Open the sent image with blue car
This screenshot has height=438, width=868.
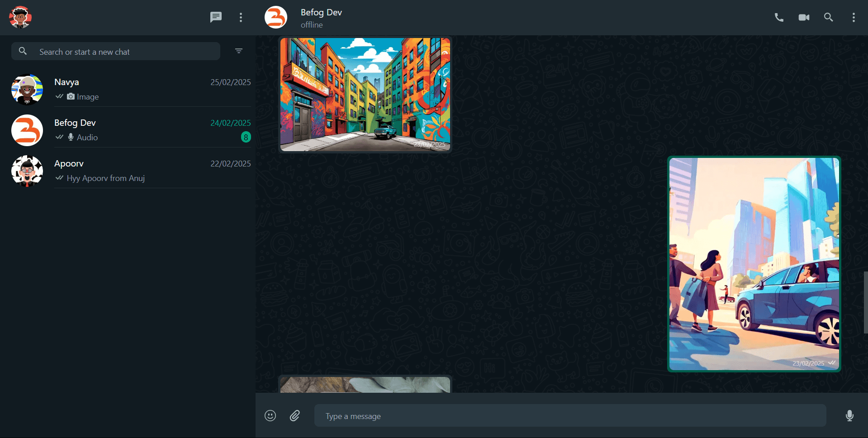pyautogui.click(x=754, y=264)
